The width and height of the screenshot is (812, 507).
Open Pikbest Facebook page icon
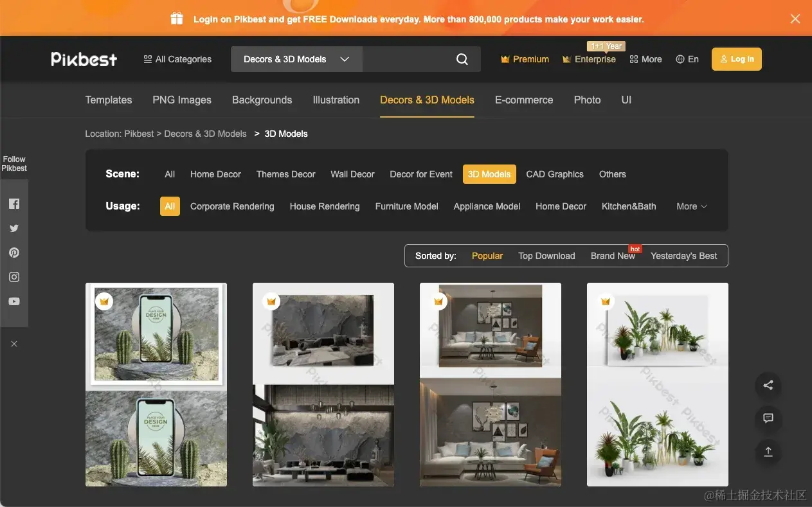tap(14, 204)
